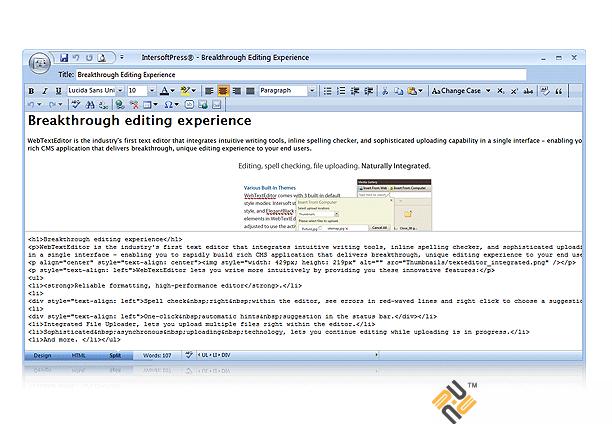Click the find and replace icon
This screenshot has width=612, height=424.
pos(103,105)
